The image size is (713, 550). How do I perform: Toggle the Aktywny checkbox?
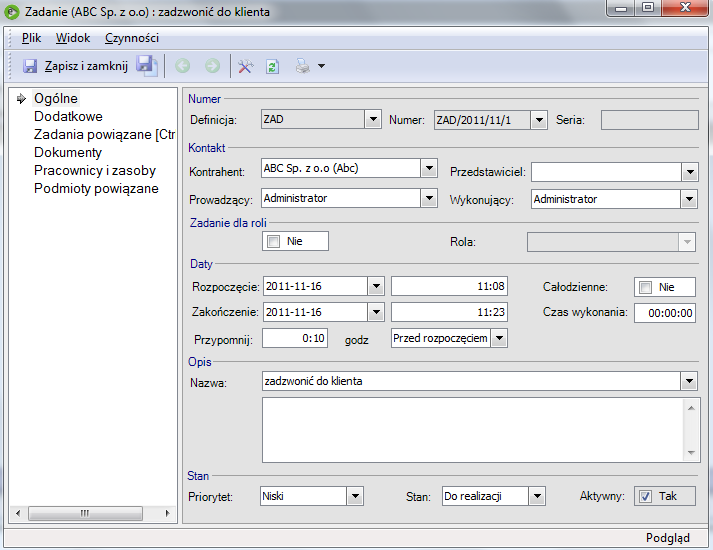pyautogui.click(x=645, y=496)
